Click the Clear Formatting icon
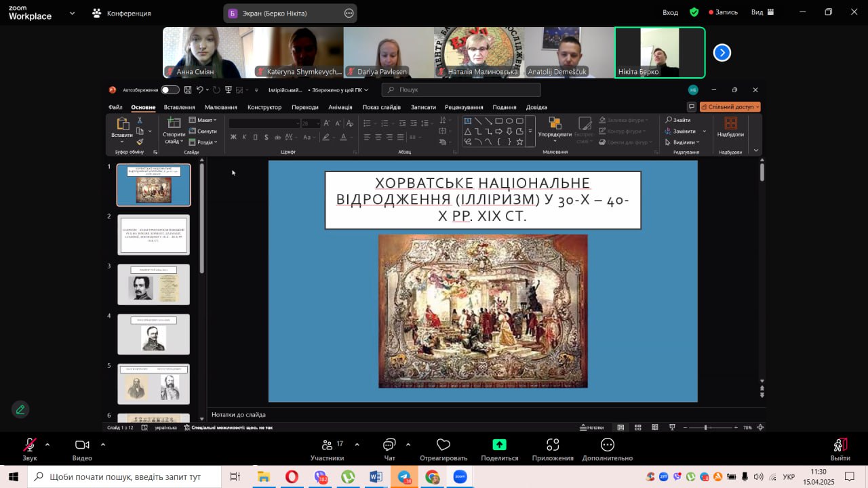868x488 pixels. click(350, 123)
